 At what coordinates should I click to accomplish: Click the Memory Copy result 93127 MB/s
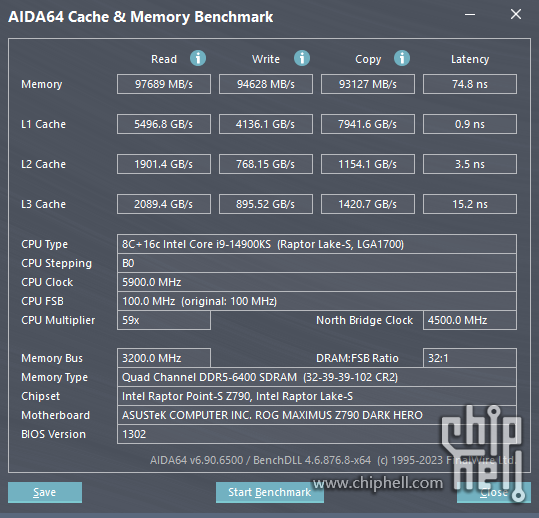click(x=368, y=84)
